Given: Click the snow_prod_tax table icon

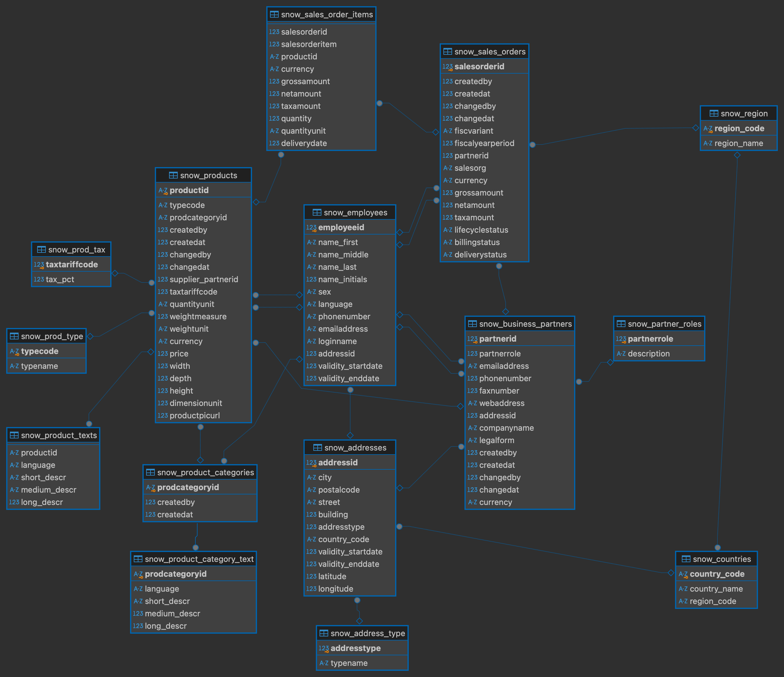Looking at the screenshot, I should [x=41, y=250].
